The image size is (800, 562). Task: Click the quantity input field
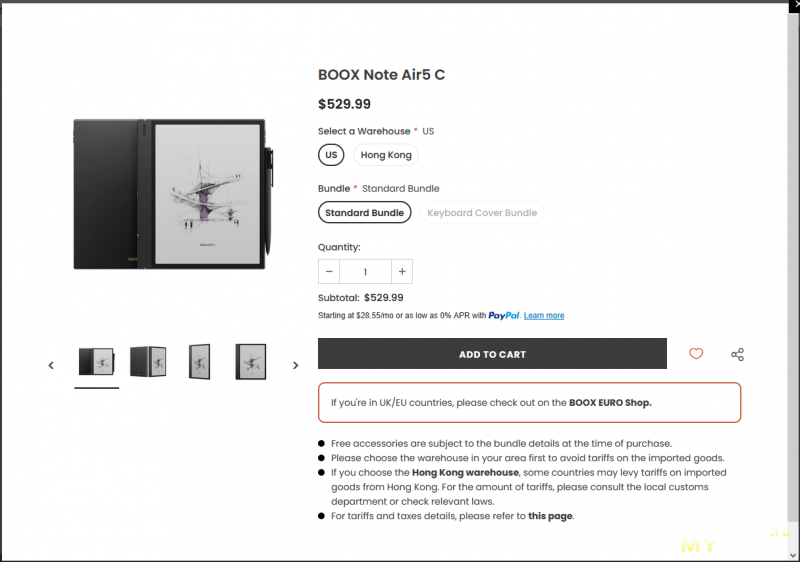tap(365, 271)
